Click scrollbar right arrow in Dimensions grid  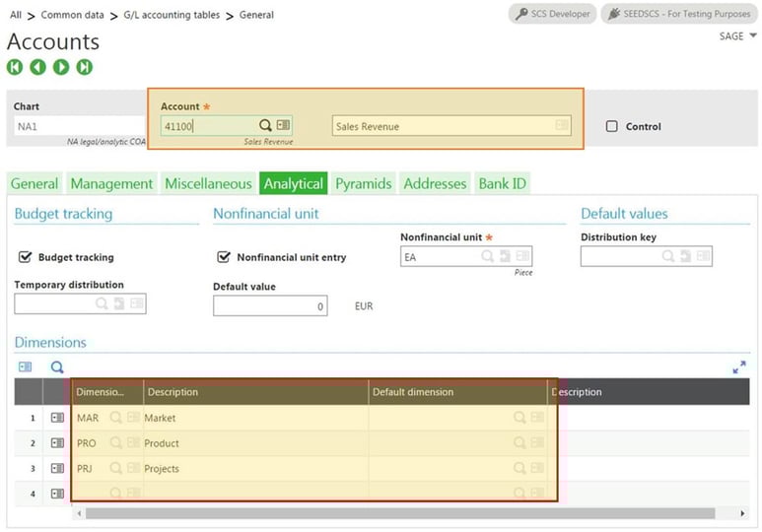coord(742,513)
